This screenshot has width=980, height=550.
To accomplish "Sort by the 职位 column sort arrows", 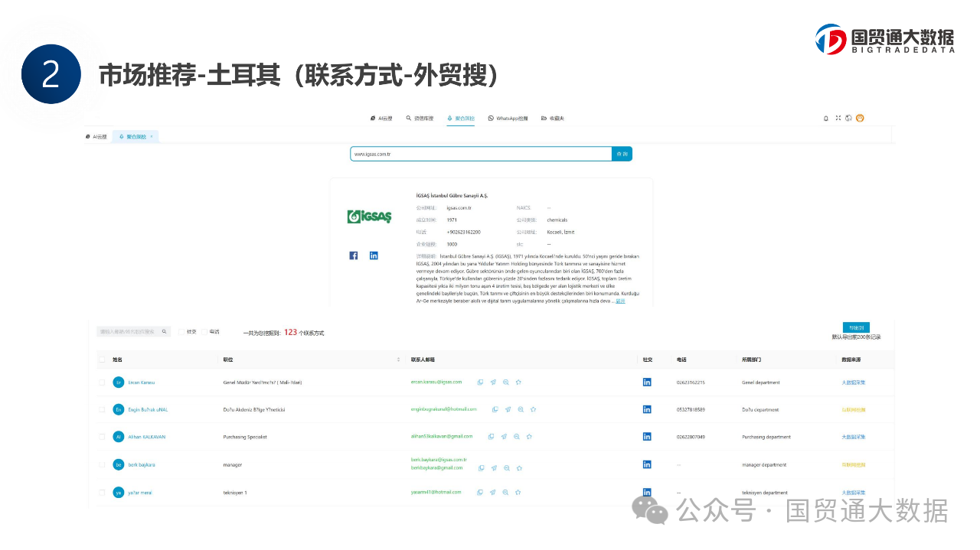I will pos(398,359).
